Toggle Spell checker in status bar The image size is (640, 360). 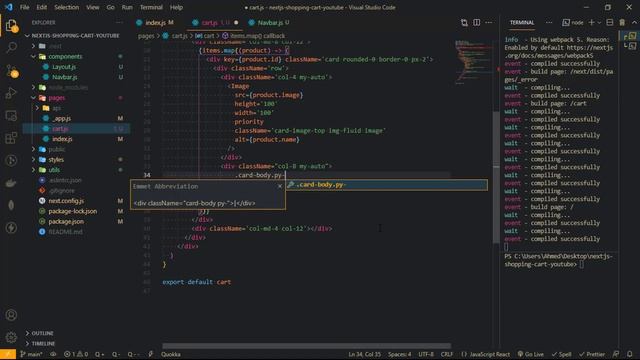click(x=562, y=354)
